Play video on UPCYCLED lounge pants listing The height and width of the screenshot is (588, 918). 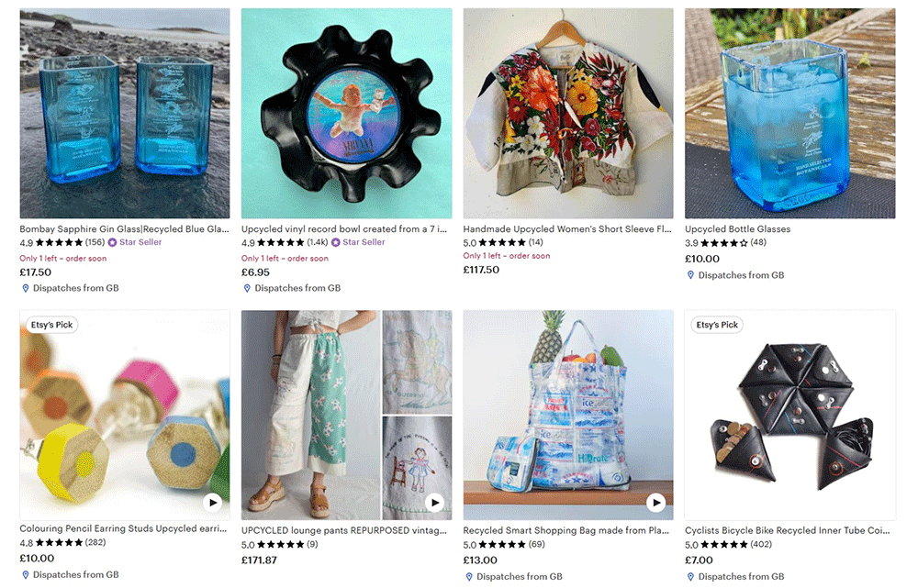click(434, 502)
